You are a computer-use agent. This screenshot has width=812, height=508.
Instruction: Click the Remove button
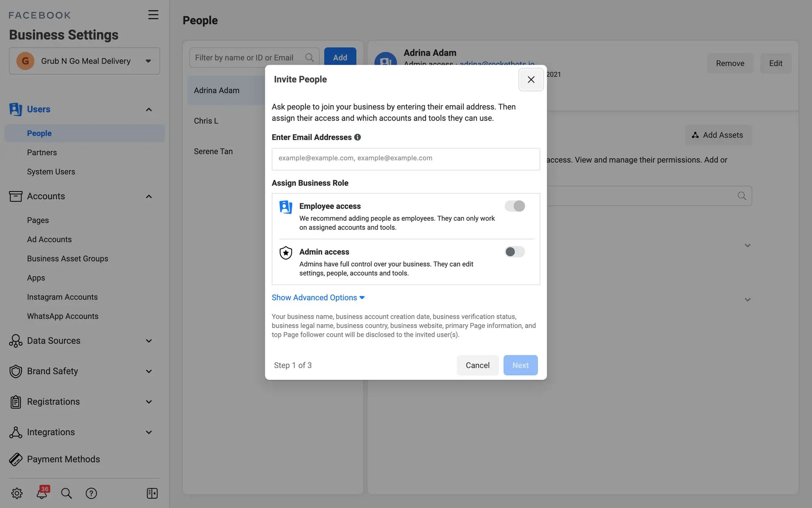[730, 63]
